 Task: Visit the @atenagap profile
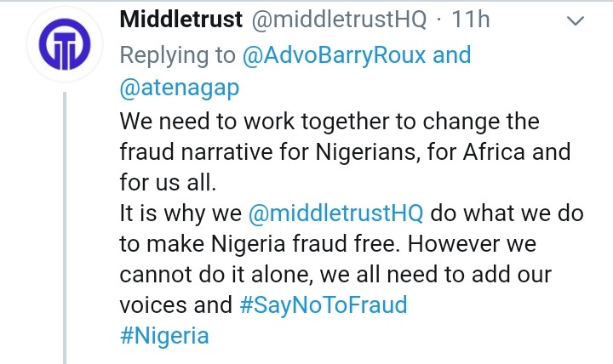click(180, 88)
